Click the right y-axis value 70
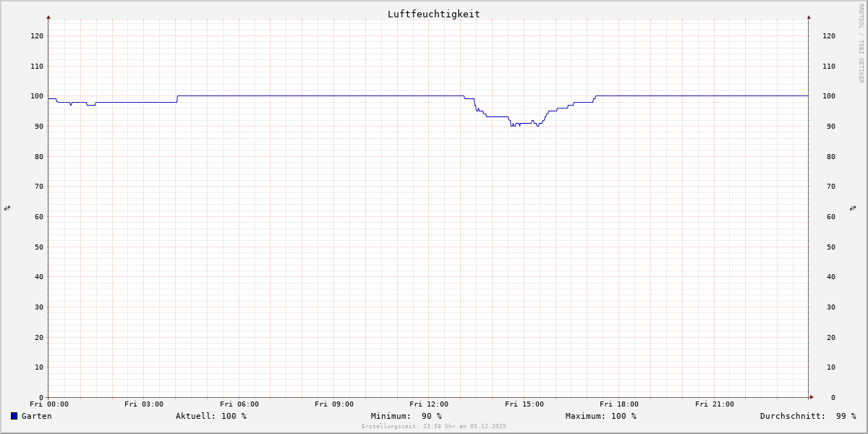The image size is (868, 434). (x=831, y=187)
